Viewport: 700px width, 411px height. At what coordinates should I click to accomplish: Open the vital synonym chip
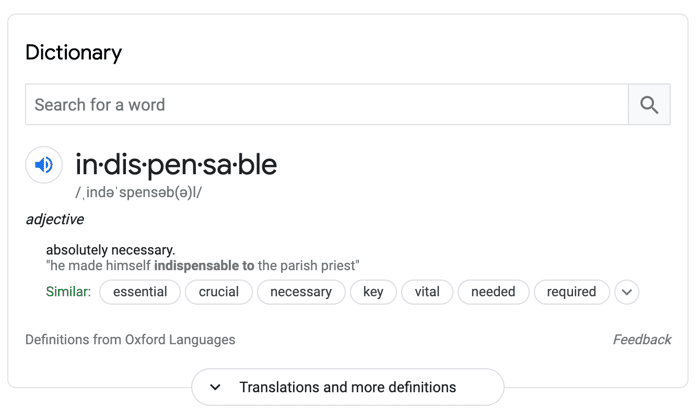(427, 292)
